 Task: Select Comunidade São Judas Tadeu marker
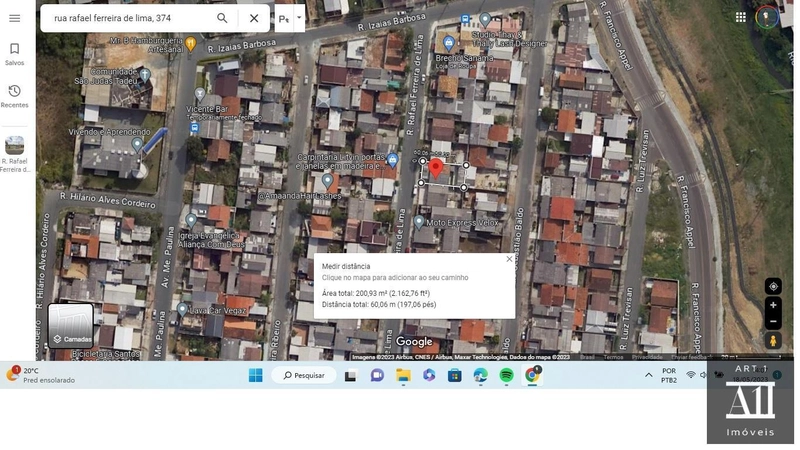click(x=145, y=76)
